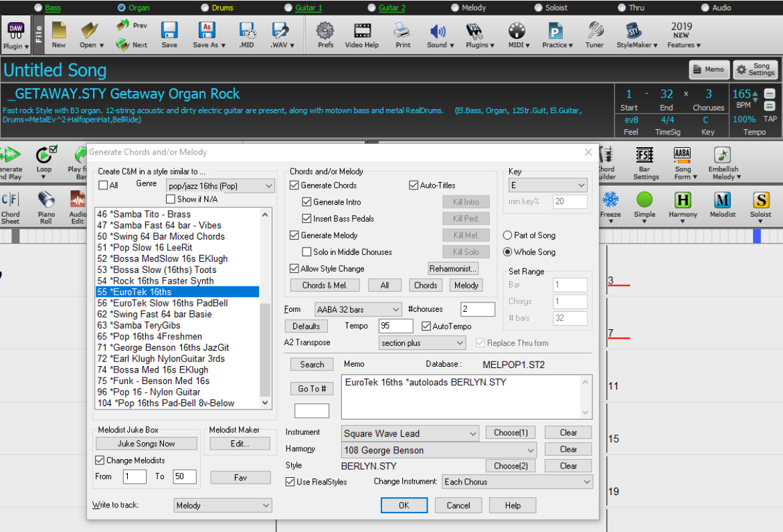783x532 pixels.
Task: Select the Part of Song radio button
Action: pyautogui.click(x=508, y=236)
